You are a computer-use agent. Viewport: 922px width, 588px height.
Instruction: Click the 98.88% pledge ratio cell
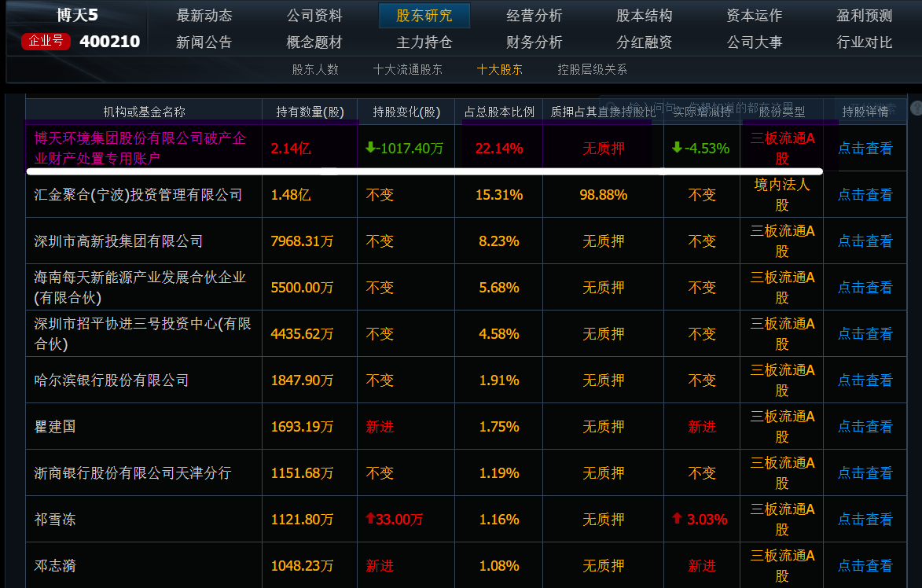coord(604,195)
